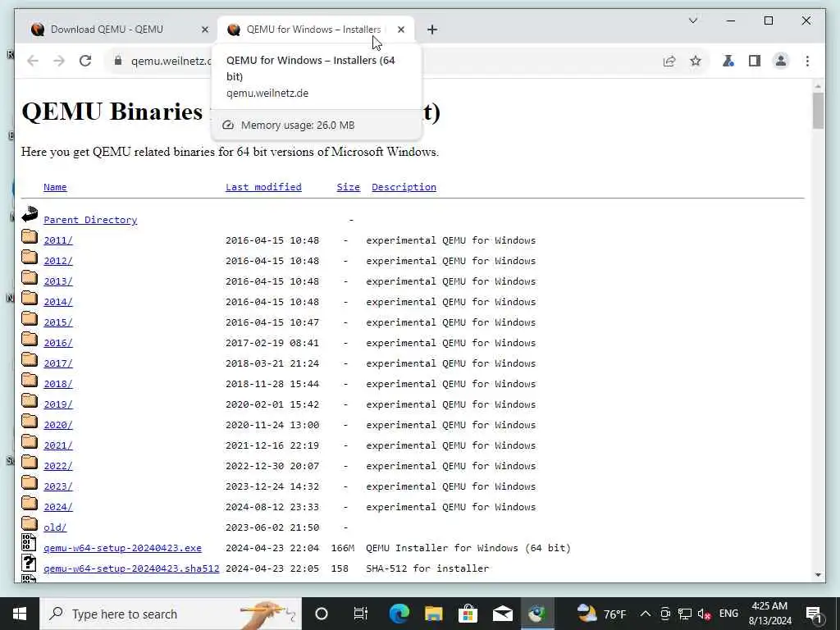Screen dimensions: 840x630
Task: Open the 2019/ folder link
Action: coord(58,404)
